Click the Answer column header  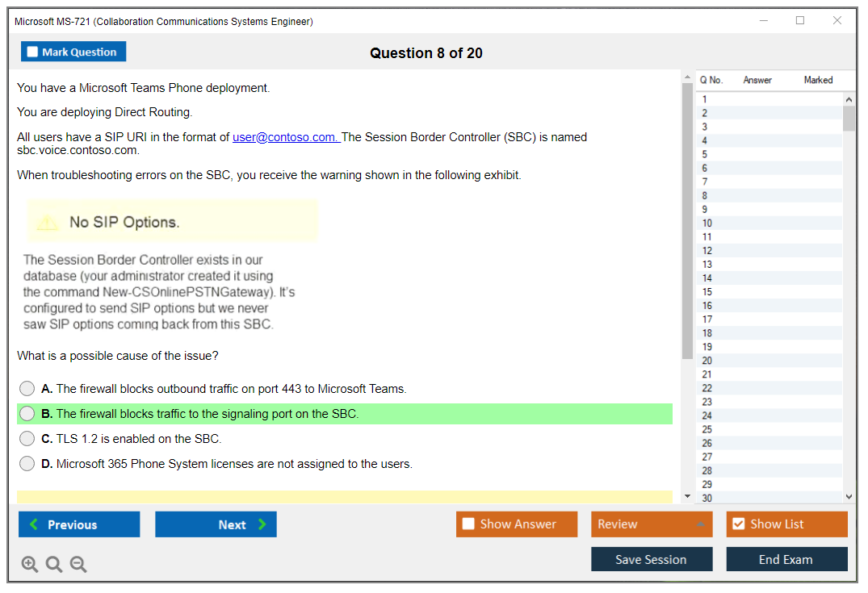757,80
